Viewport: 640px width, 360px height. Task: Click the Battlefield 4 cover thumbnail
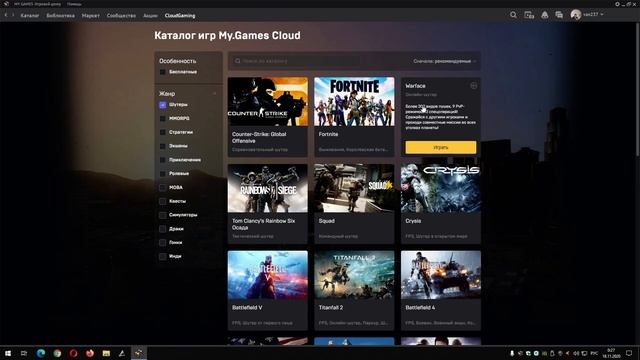(x=441, y=275)
